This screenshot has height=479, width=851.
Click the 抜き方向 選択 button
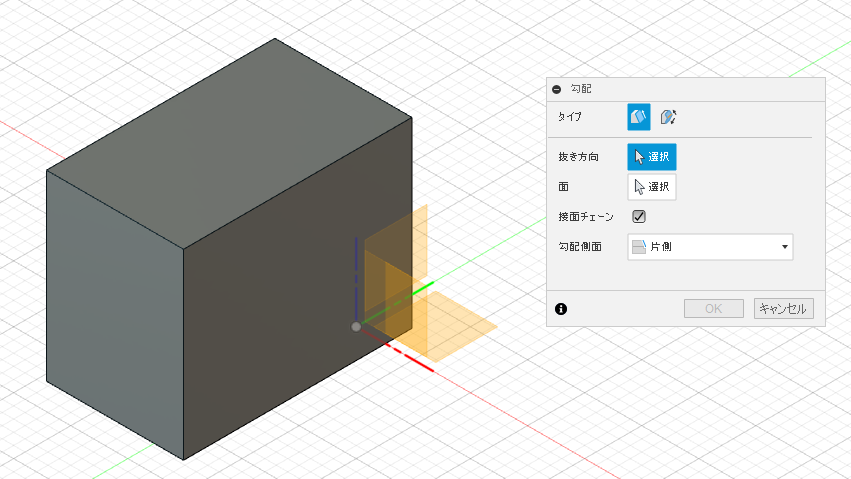(652, 157)
